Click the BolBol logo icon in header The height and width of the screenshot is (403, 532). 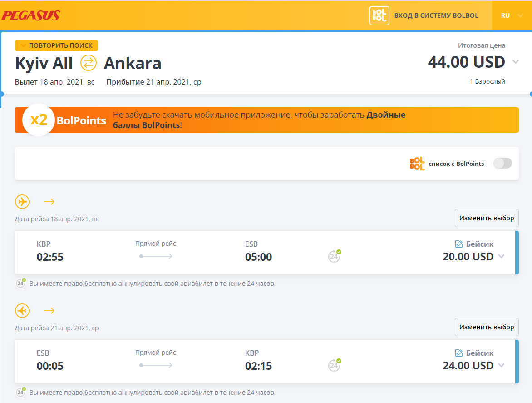pyautogui.click(x=379, y=15)
